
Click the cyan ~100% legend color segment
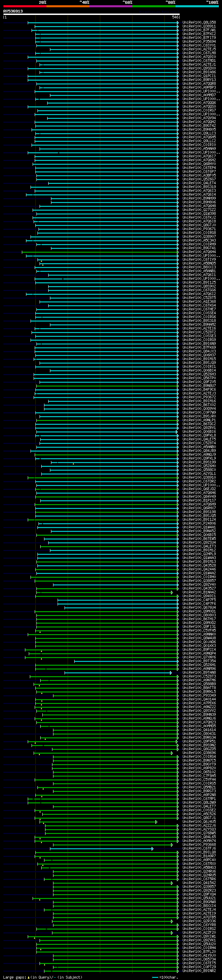point(197,6)
